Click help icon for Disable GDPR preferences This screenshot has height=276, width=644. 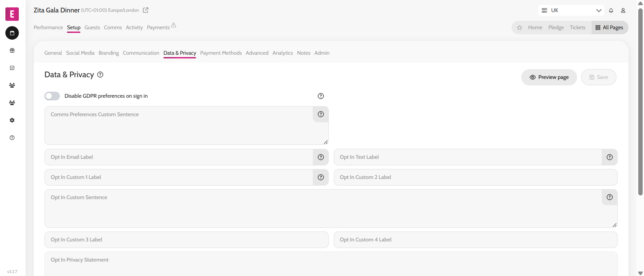tap(321, 96)
